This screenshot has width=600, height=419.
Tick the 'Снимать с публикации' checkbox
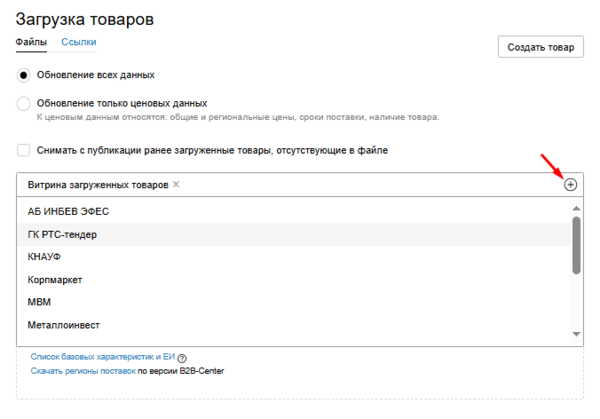tap(23, 150)
